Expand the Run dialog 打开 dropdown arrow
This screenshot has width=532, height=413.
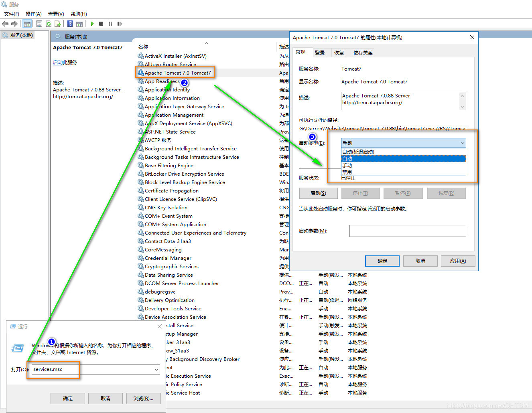pyautogui.click(x=156, y=369)
